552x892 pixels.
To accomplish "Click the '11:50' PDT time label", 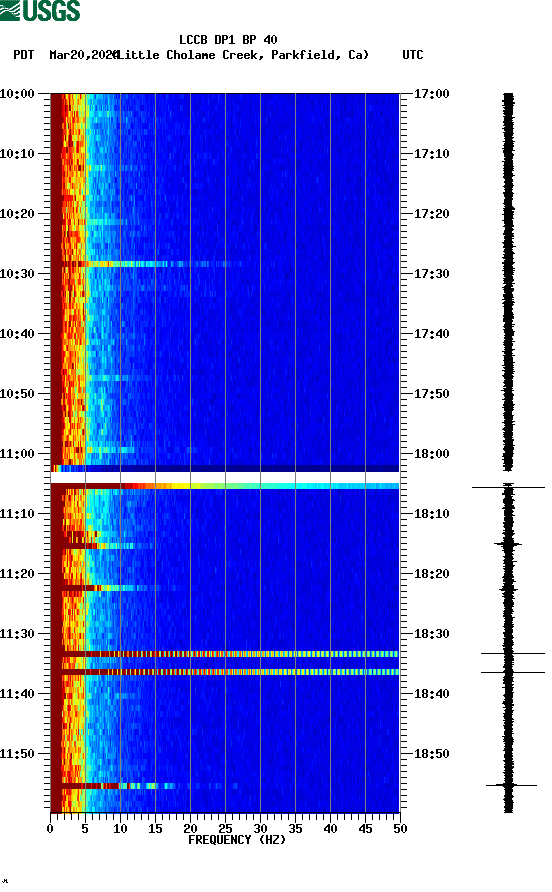I will [x=17, y=754].
